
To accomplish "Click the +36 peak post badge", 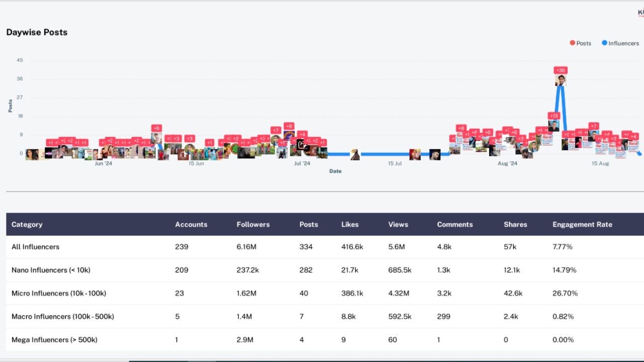I will (x=560, y=70).
